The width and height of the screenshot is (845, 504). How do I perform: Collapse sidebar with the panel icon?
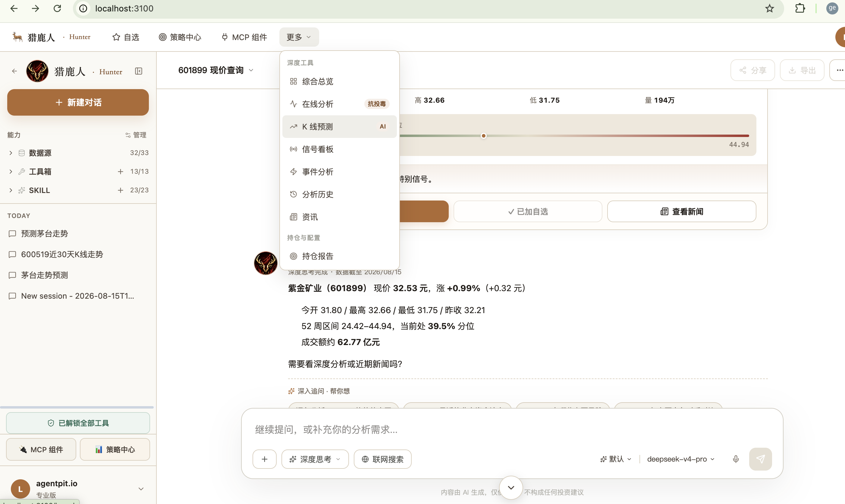[139, 71]
